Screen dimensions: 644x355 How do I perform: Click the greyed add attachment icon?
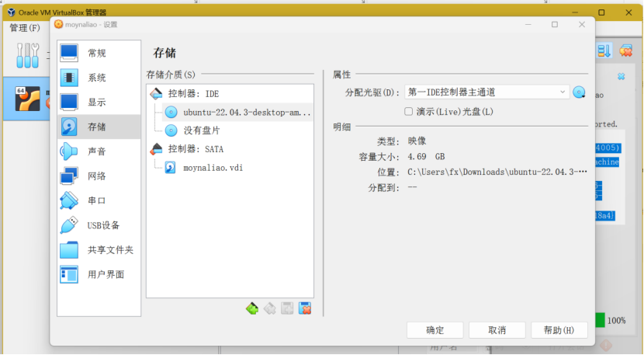[x=287, y=308]
